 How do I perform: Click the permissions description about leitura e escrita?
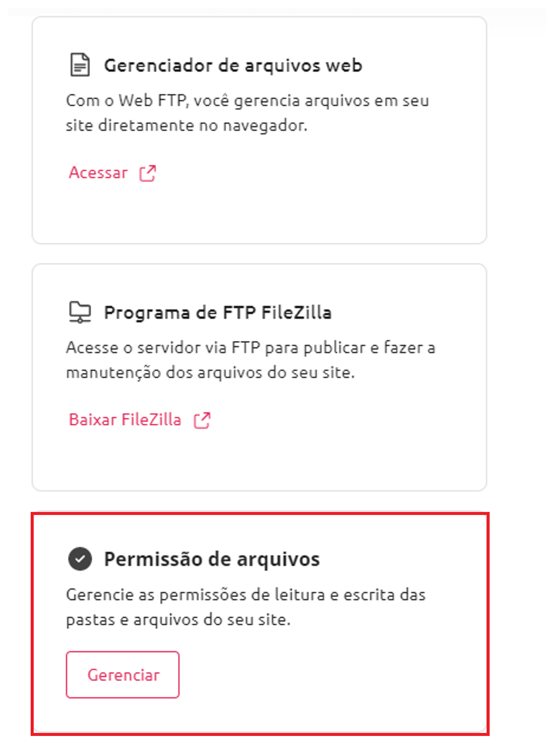(246, 607)
